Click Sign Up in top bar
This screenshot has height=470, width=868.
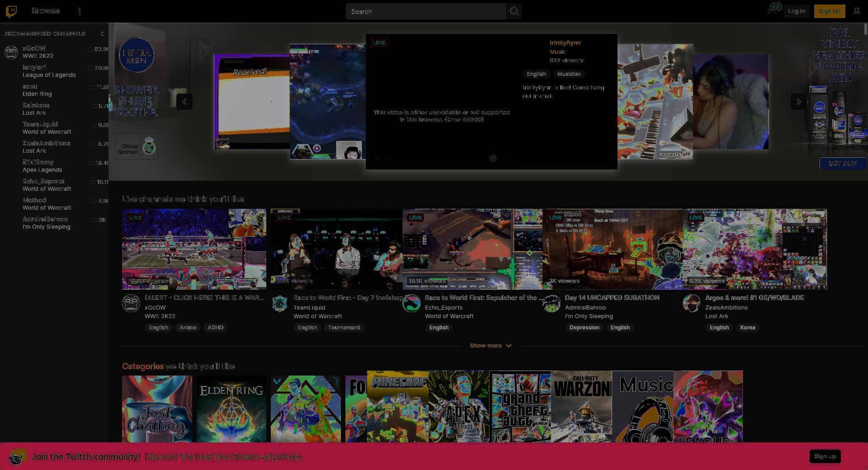(x=830, y=11)
